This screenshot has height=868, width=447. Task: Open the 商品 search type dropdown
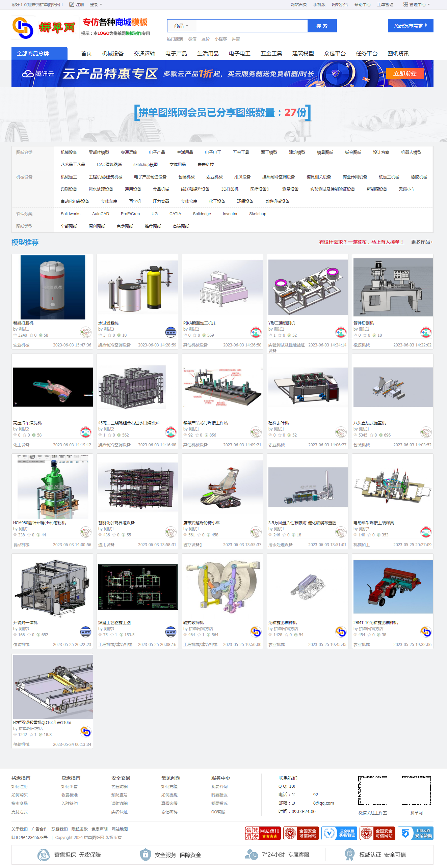click(x=181, y=26)
